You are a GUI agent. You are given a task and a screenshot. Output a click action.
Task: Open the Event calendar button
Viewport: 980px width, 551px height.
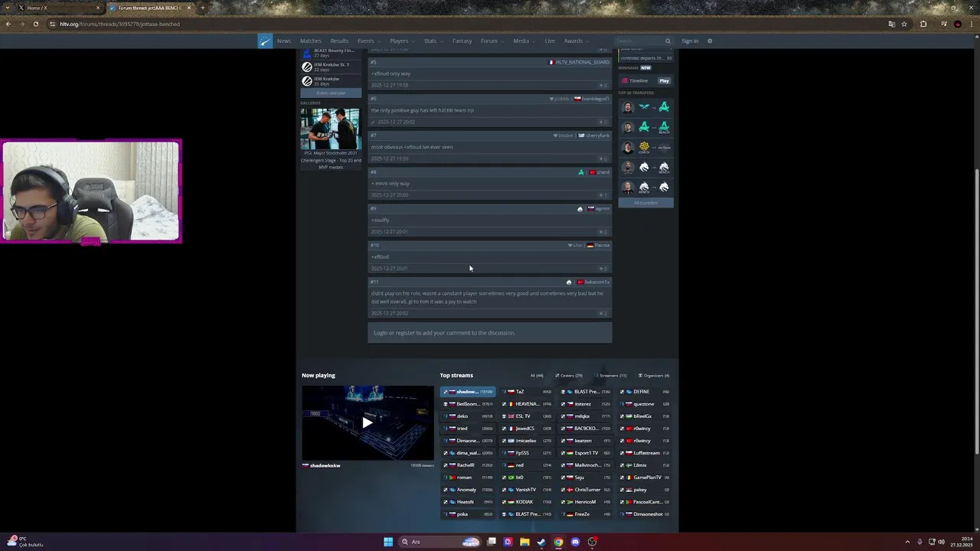tap(331, 93)
